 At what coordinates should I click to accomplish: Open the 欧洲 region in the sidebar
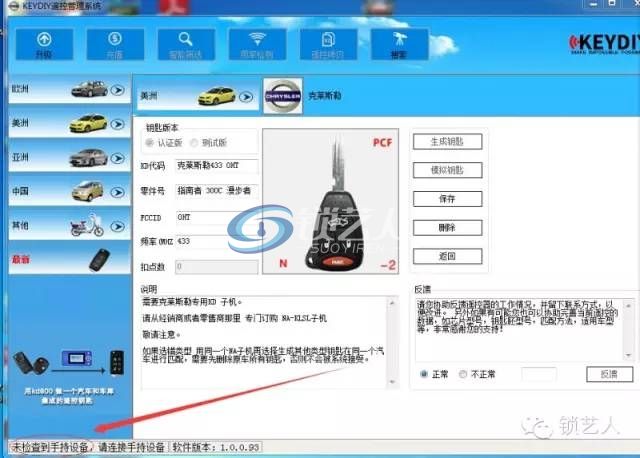click(x=69, y=89)
